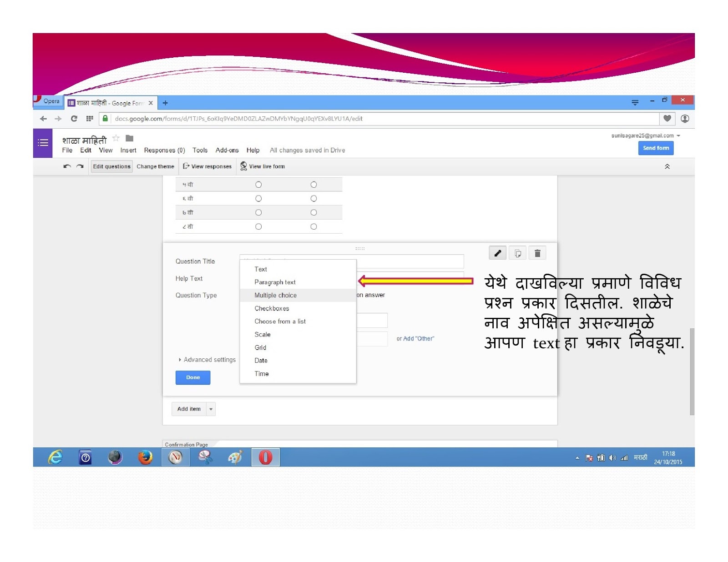Viewport: 728px width, 562px height.
Task: Click the Add item button
Action: (x=189, y=409)
